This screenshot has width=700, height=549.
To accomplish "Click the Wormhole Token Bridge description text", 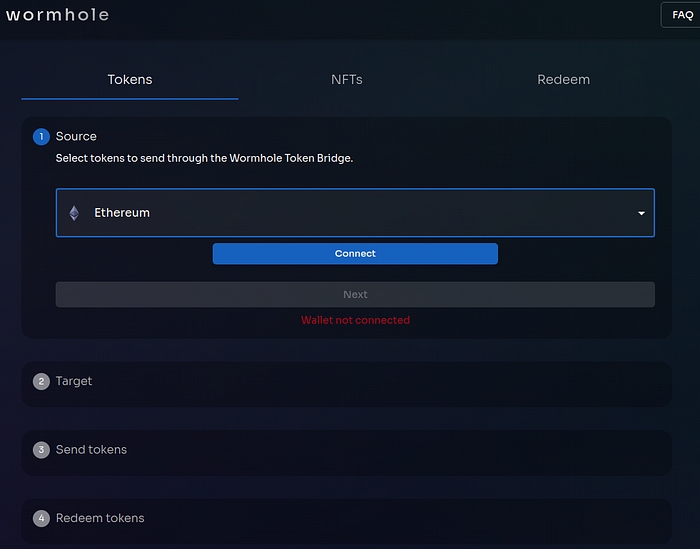I will coord(204,158).
